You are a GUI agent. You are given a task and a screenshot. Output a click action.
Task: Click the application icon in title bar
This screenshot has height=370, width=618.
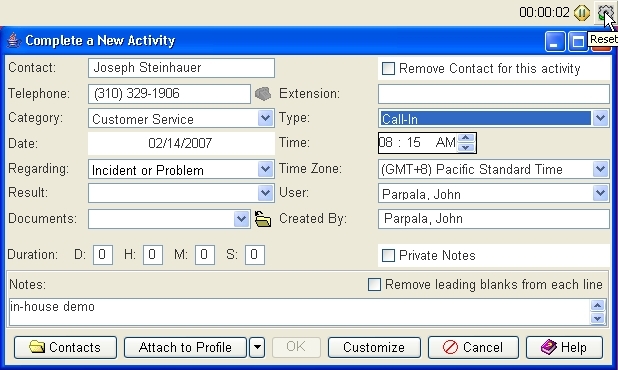(14, 40)
